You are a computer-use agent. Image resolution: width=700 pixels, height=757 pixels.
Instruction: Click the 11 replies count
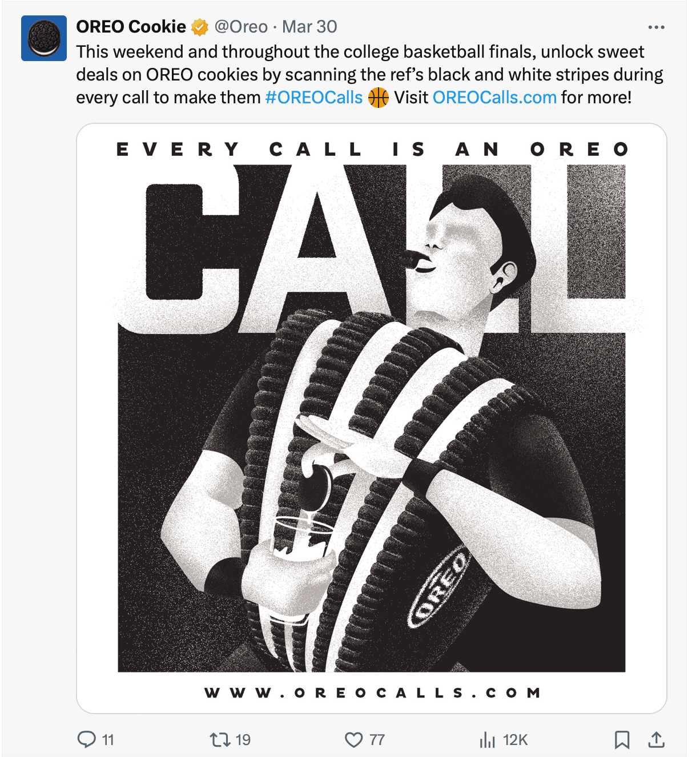[108, 740]
